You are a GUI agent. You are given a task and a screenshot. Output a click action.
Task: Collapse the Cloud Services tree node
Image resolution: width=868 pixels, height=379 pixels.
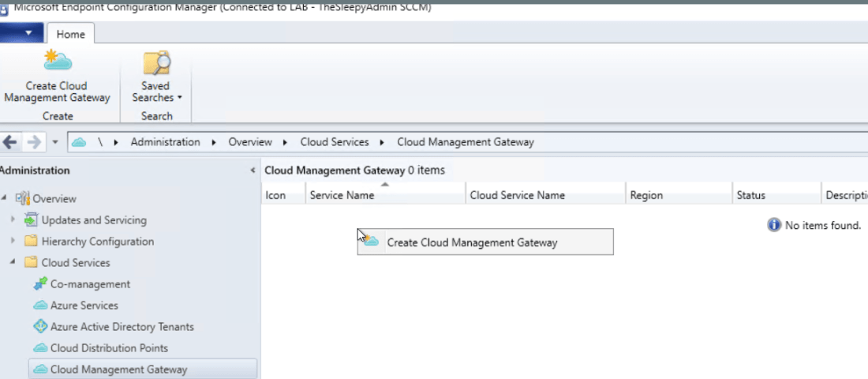tap(13, 263)
